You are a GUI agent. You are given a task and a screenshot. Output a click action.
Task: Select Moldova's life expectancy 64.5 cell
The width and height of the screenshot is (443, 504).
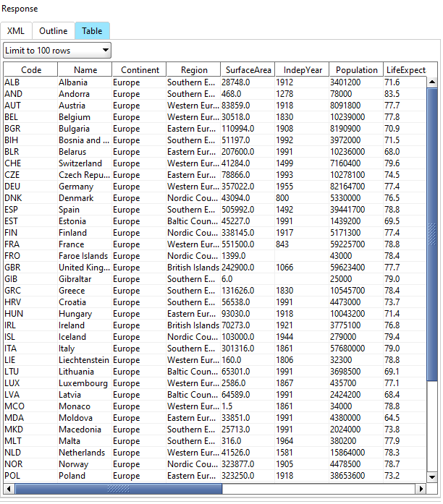[405, 418]
